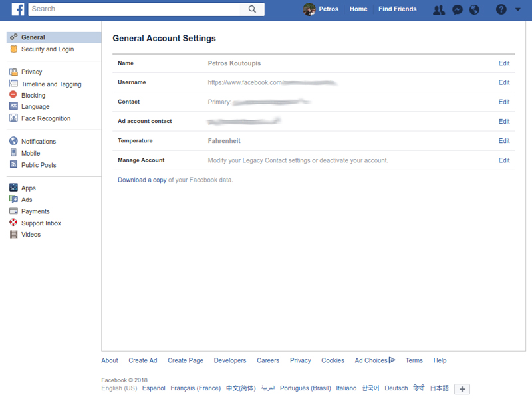Go to Home in the top navigation
532x401 pixels.
tap(358, 9)
